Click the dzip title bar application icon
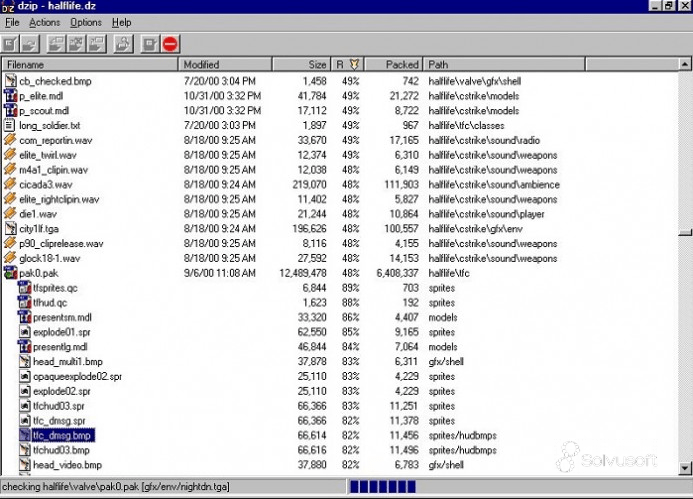Image resolution: width=693 pixels, height=499 pixels. [8, 6]
